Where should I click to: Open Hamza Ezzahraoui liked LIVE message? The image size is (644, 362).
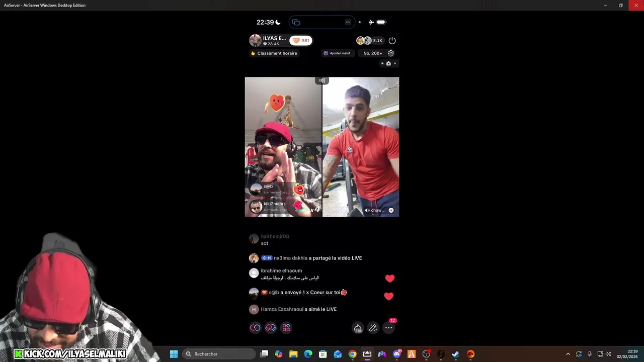click(293, 309)
